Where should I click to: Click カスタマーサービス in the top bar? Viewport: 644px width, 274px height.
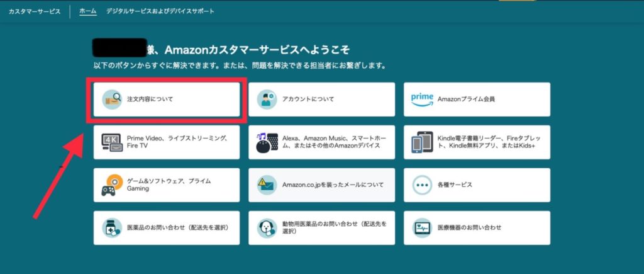pyautogui.click(x=35, y=11)
